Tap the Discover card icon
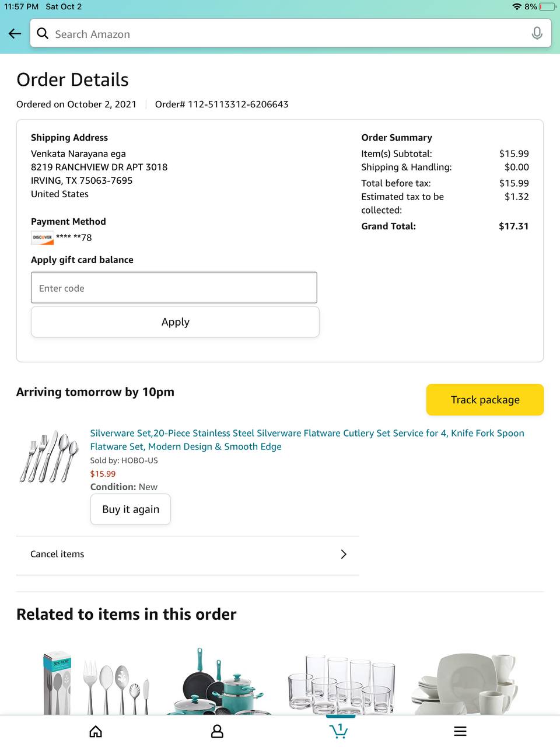This screenshot has width=560, height=747. coord(43,238)
